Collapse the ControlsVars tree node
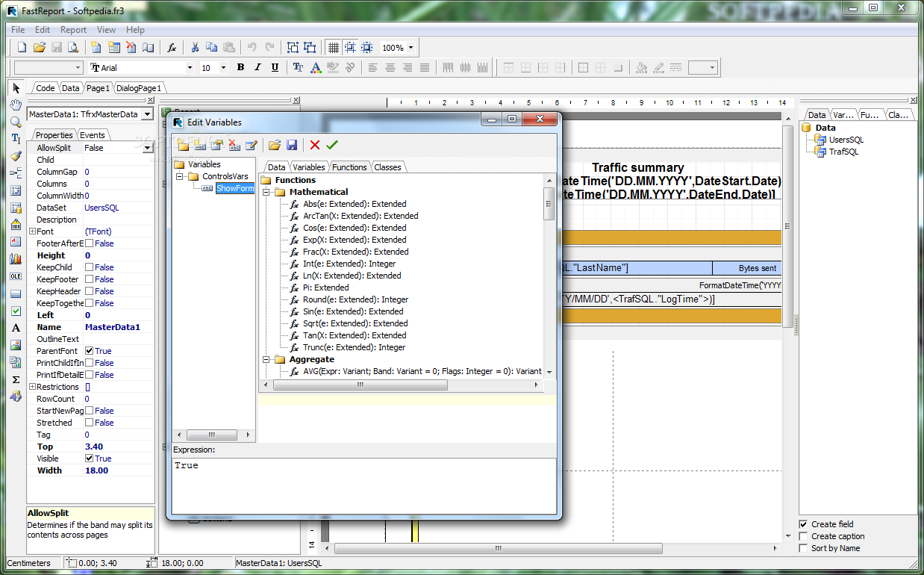The height and width of the screenshot is (575, 924). (180, 176)
